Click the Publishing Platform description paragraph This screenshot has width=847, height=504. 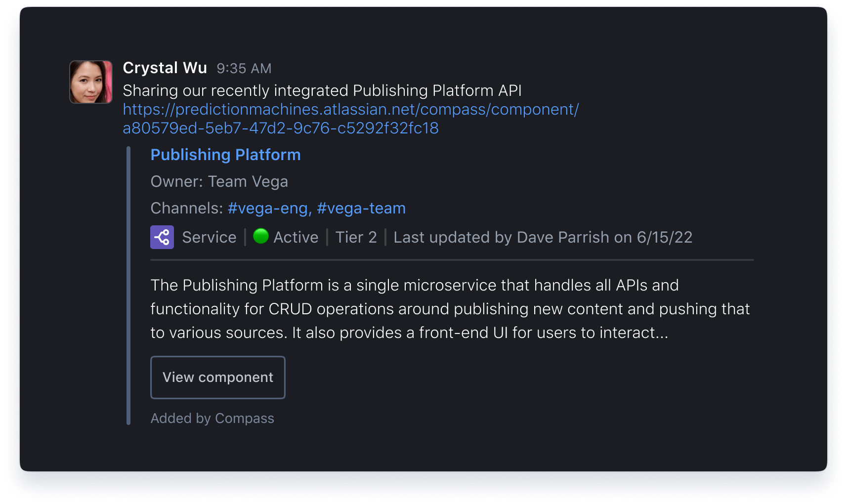[450, 309]
